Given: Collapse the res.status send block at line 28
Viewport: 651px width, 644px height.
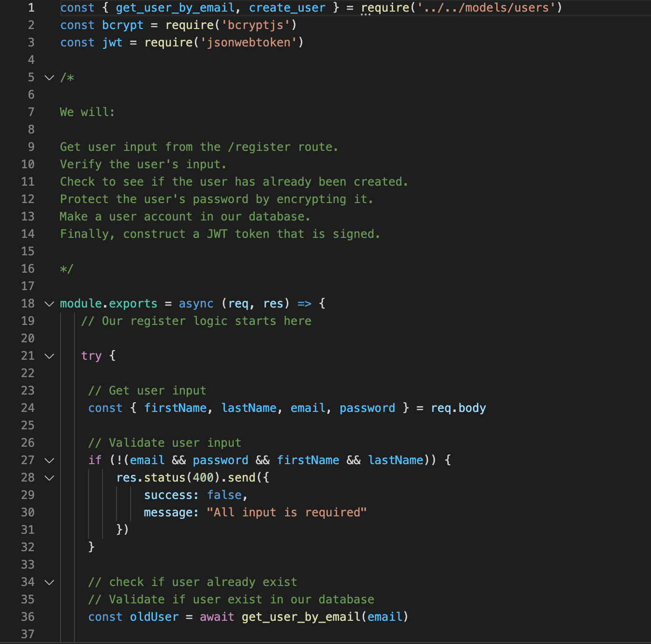Looking at the screenshot, I should [49, 478].
